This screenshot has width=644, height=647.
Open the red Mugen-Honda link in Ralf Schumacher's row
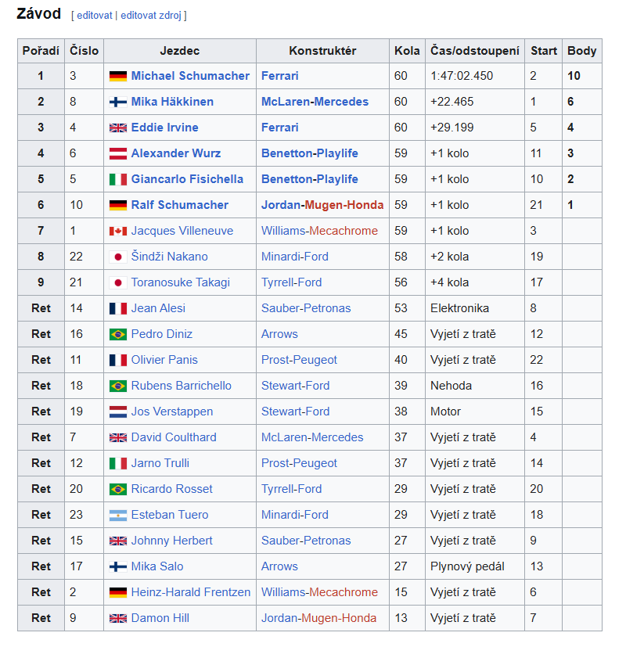coord(344,205)
